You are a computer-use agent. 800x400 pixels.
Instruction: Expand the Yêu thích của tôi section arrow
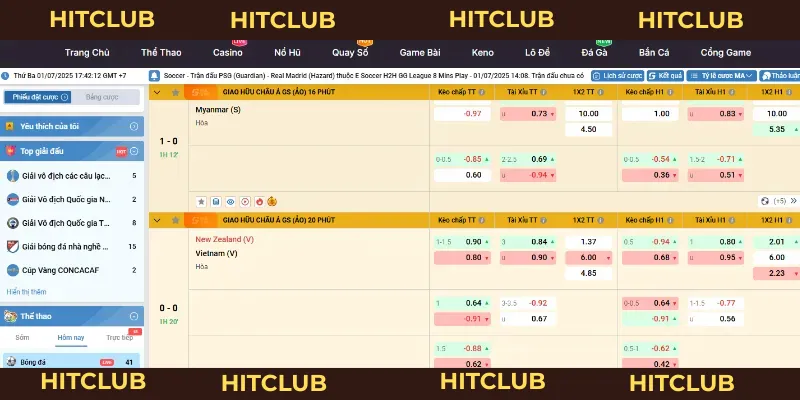click(134, 127)
